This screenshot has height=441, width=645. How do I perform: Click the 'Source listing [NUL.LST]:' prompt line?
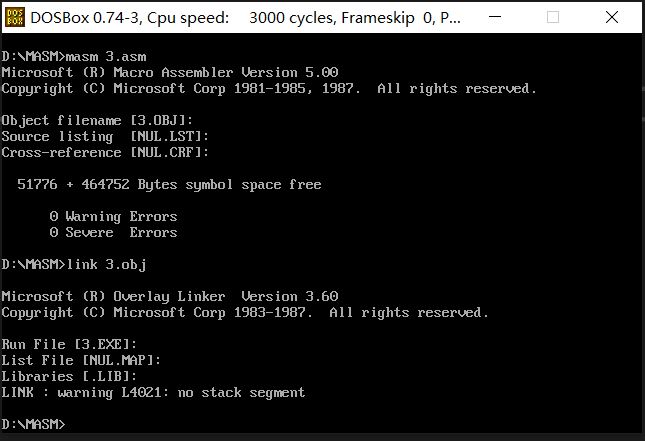click(x=105, y=137)
